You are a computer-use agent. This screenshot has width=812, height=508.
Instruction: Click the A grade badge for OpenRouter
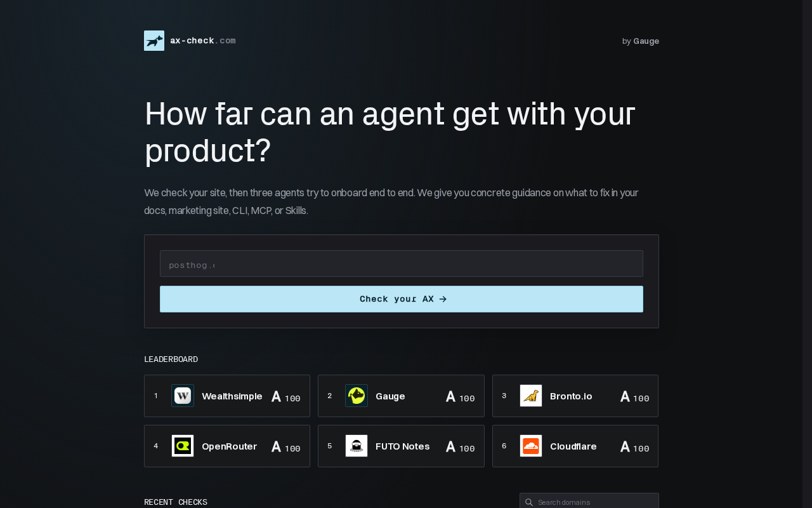click(276, 446)
